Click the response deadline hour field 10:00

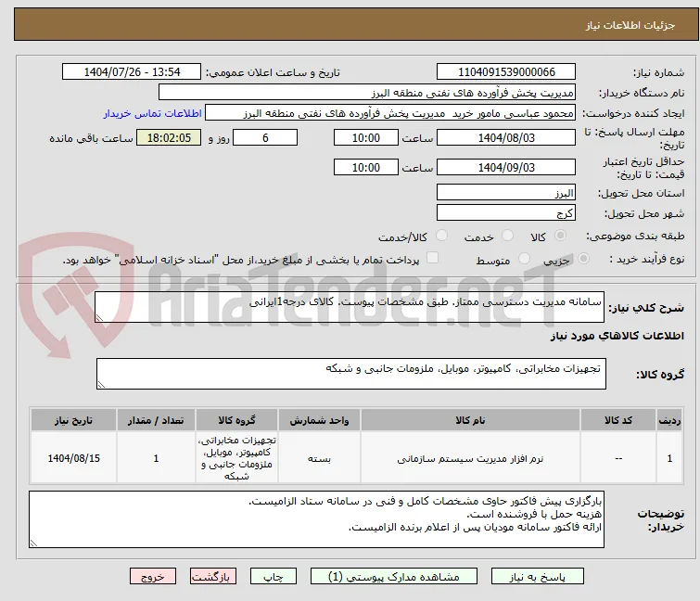pyautogui.click(x=366, y=137)
